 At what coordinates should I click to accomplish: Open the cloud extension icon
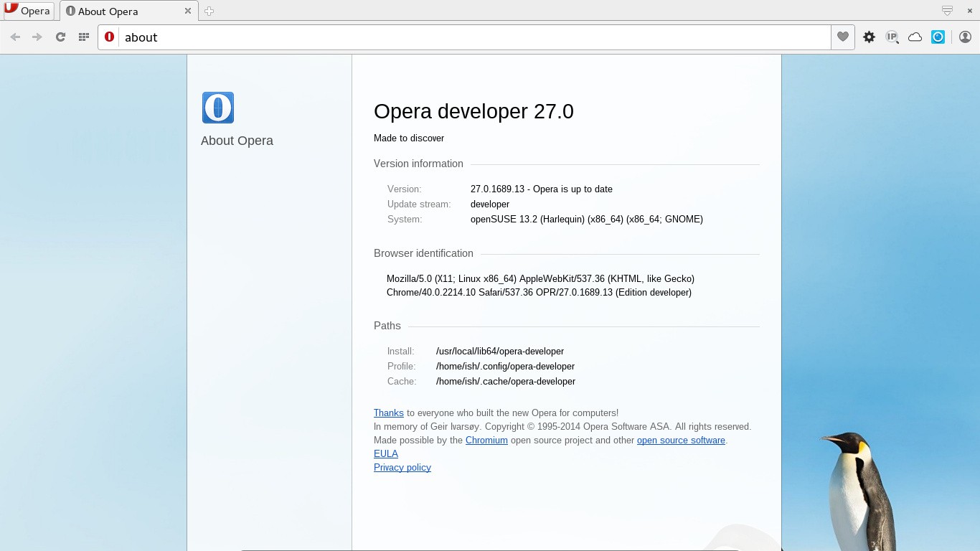click(x=915, y=37)
